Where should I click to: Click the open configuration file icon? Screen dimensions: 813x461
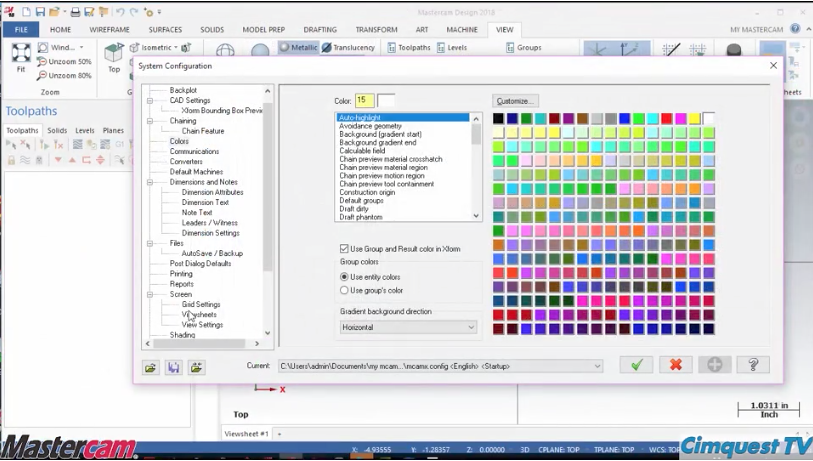pos(151,368)
